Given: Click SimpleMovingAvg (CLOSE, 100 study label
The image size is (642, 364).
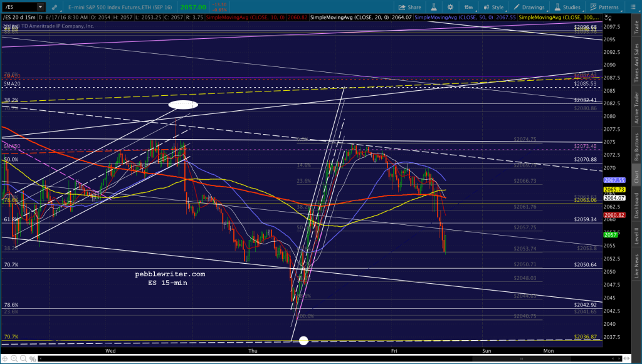Looking at the screenshot, I should pos(559,18).
